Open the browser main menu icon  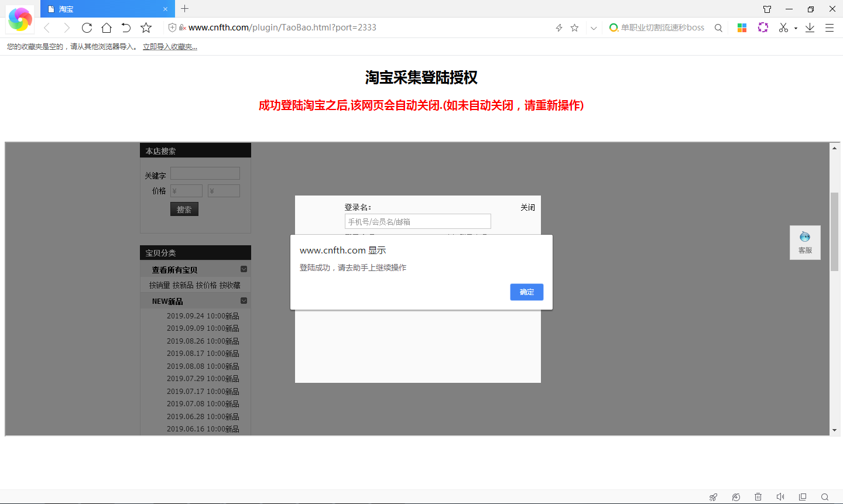(830, 28)
